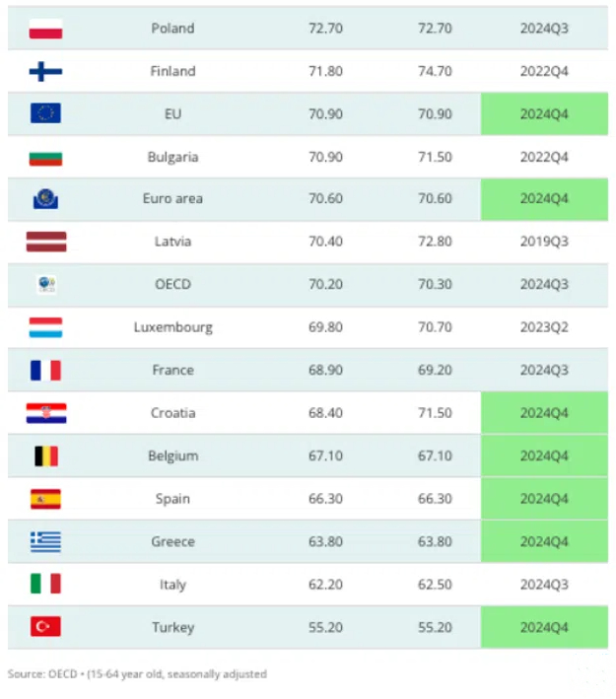Click the Latvia flag icon

(x=46, y=242)
